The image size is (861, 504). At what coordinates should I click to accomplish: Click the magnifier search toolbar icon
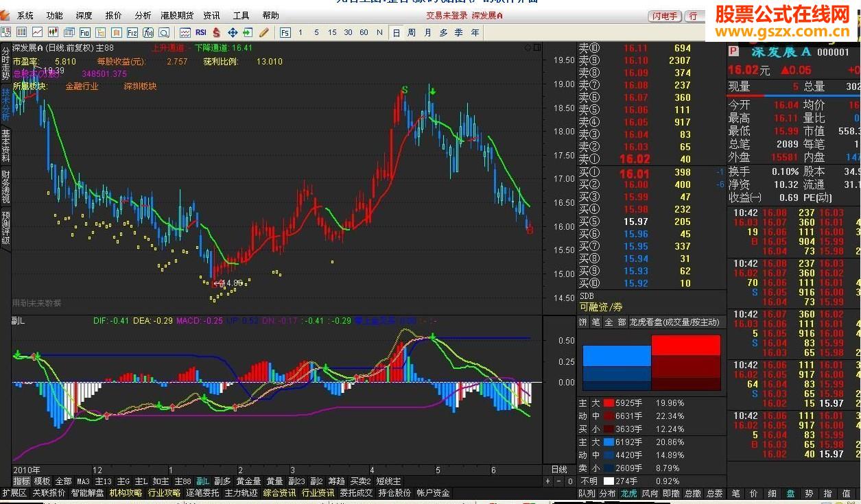[x=164, y=32]
